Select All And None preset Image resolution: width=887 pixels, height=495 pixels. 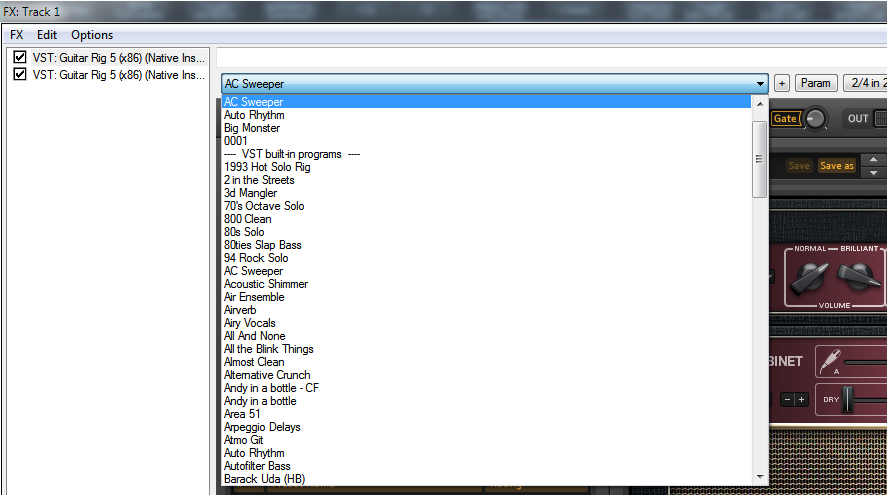486,336
